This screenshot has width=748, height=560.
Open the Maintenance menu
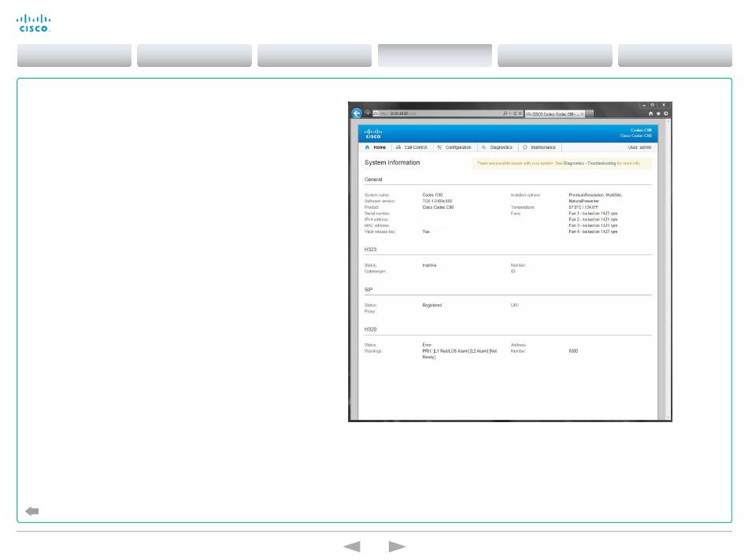[x=539, y=147]
